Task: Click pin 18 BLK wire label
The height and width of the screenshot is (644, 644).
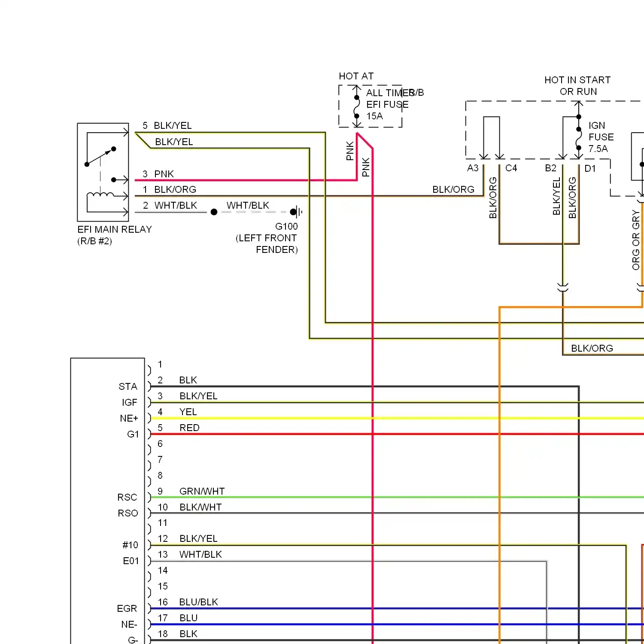Action: pos(188,634)
